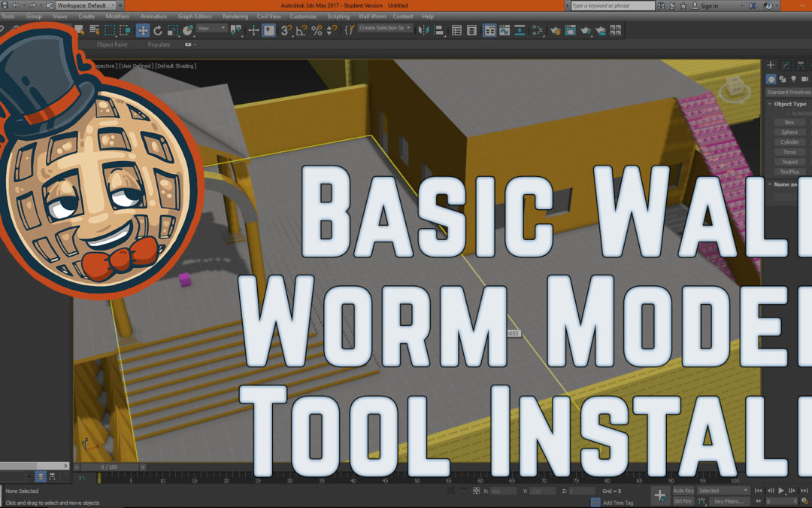Activate the Select and Rotate tool
Viewport: 812px width, 508px height.
click(157, 30)
